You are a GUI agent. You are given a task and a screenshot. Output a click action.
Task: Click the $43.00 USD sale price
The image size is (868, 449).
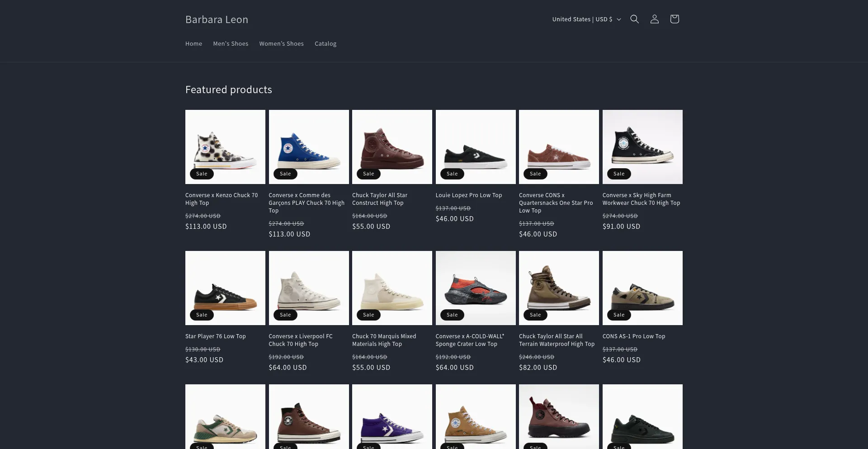click(x=204, y=360)
